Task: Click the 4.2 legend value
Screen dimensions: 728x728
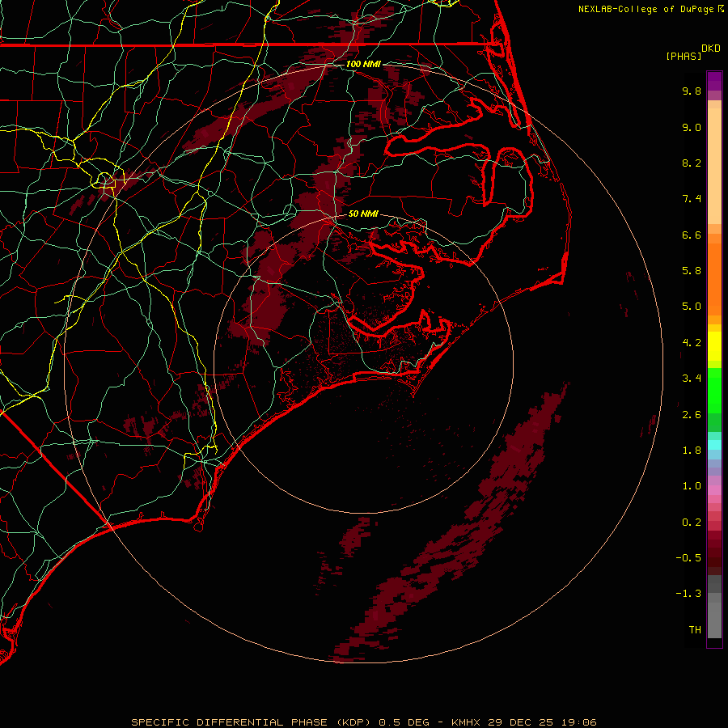Action: point(692,343)
